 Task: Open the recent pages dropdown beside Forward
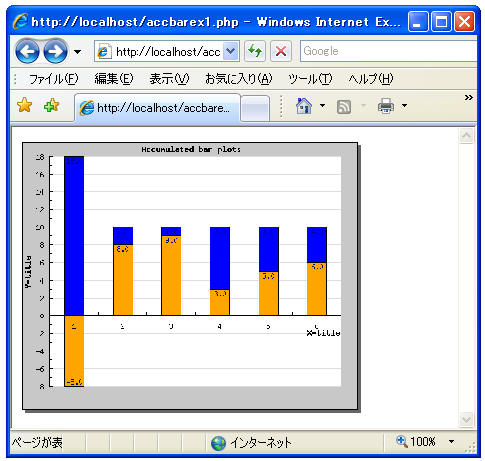[77, 52]
